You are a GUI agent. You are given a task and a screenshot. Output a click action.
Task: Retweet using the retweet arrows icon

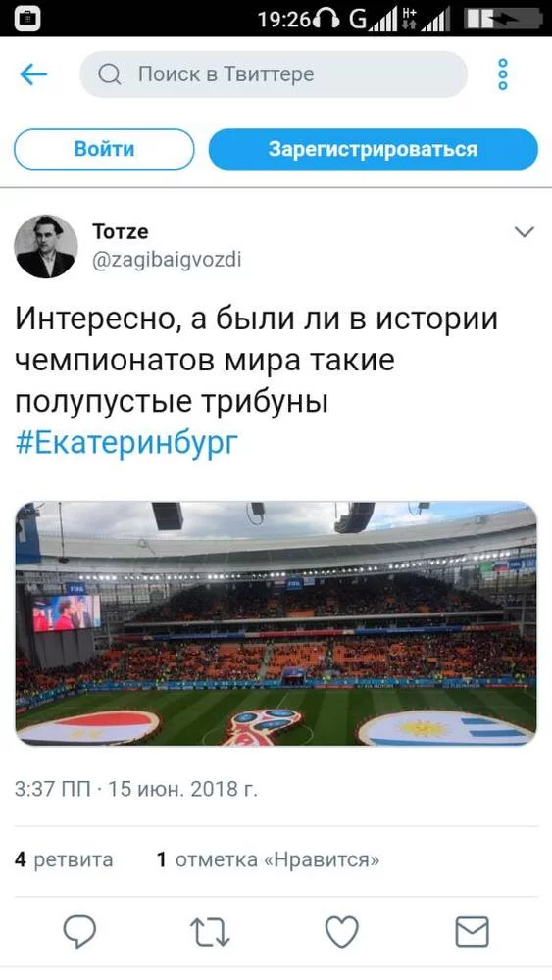pyautogui.click(x=210, y=933)
